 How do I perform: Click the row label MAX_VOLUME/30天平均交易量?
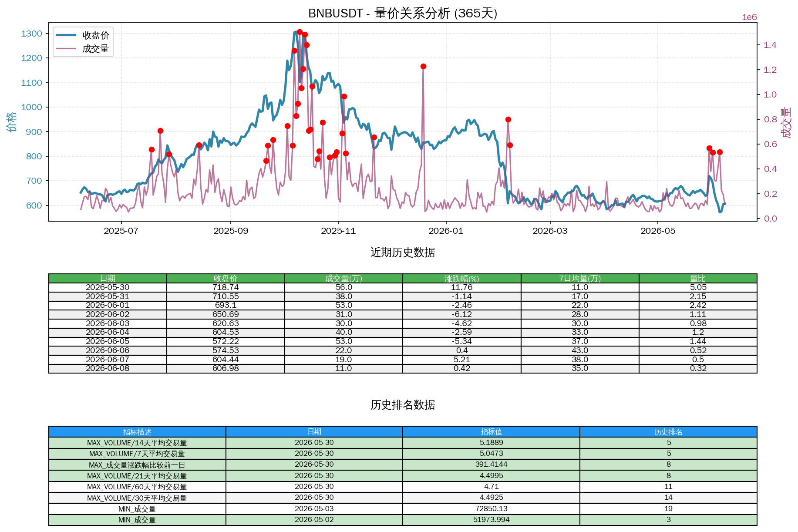[137, 498]
